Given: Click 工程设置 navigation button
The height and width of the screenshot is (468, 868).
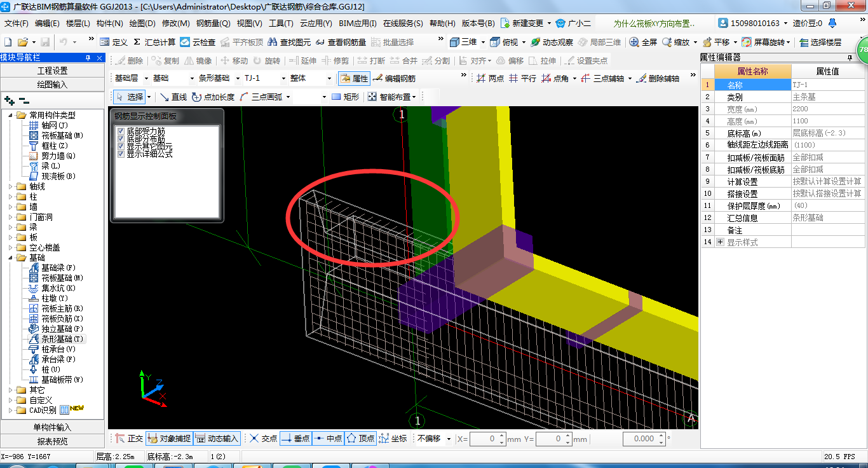Looking at the screenshot, I should (x=53, y=71).
